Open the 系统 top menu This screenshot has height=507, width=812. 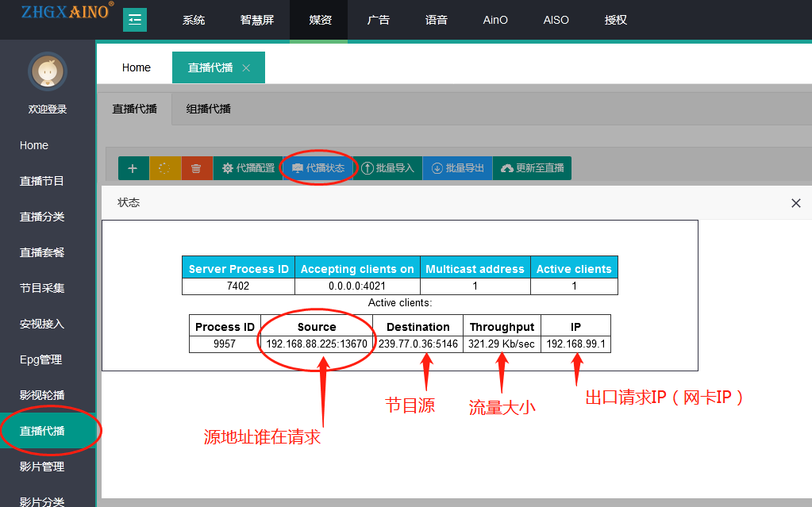194,20
